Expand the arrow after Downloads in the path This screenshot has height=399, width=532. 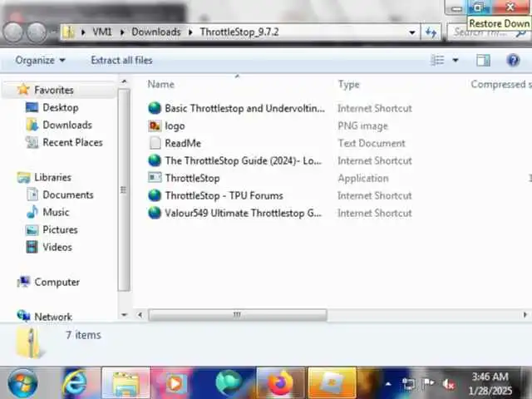point(190,32)
